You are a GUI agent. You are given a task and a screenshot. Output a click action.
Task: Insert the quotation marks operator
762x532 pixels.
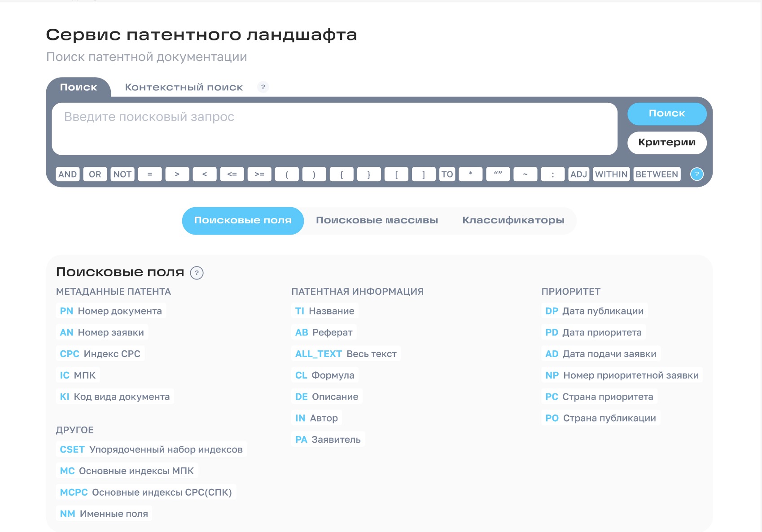(x=498, y=174)
